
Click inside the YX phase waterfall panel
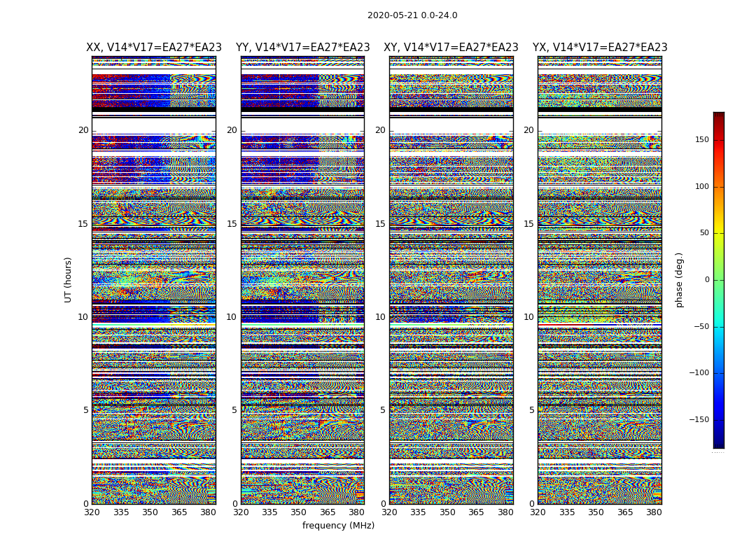[600, 280]
